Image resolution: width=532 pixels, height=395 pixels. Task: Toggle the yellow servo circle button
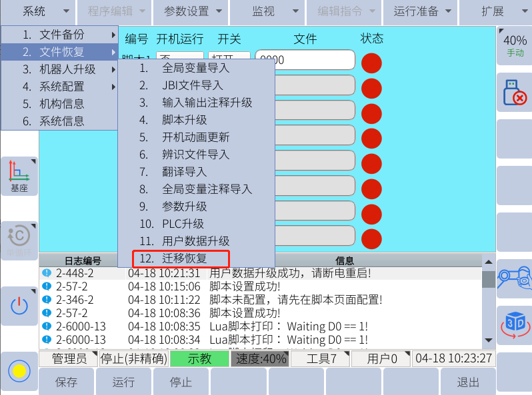19,371
